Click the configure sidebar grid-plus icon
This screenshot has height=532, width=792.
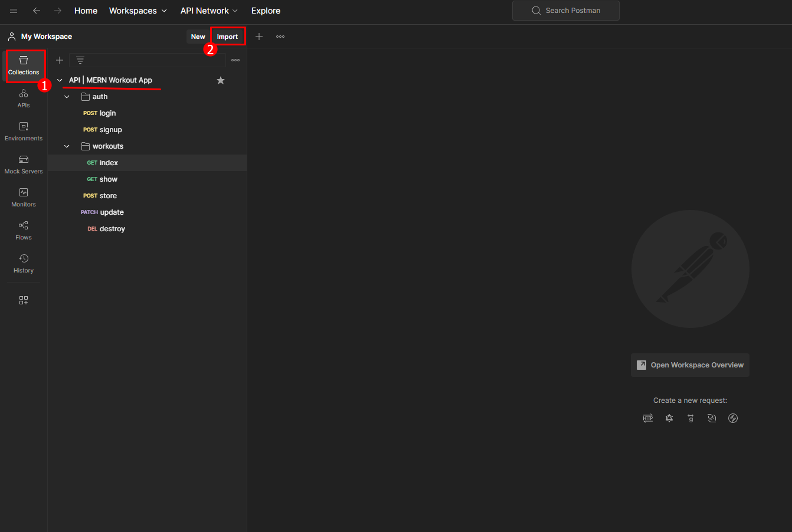click(24, 300)
